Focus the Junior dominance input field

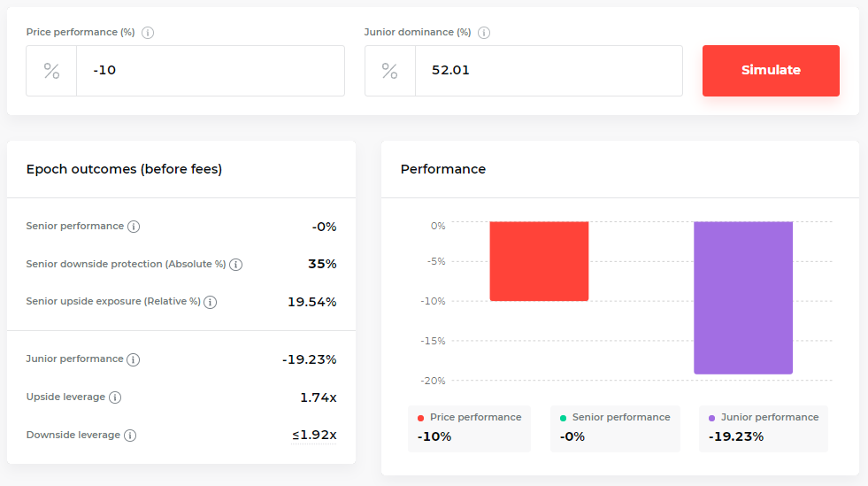point(549,70)
